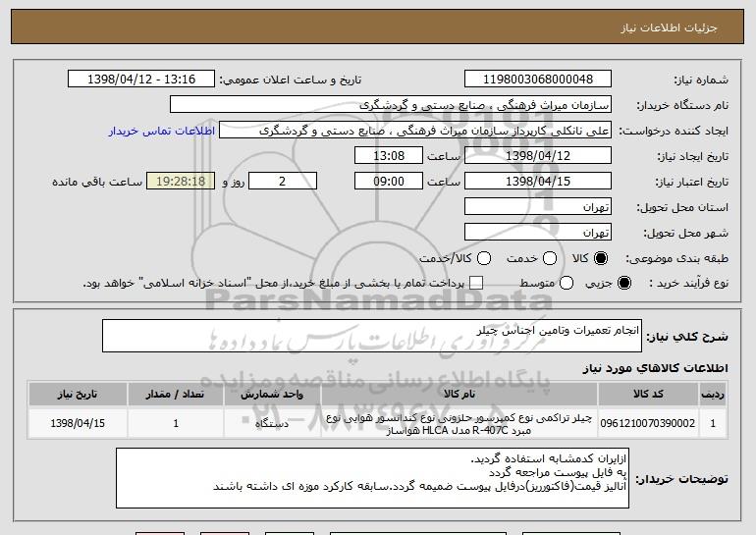Image resolution: width=756 pixels, height=535 pixels.
Task: Select the کالا radio button
Action: 601,258
